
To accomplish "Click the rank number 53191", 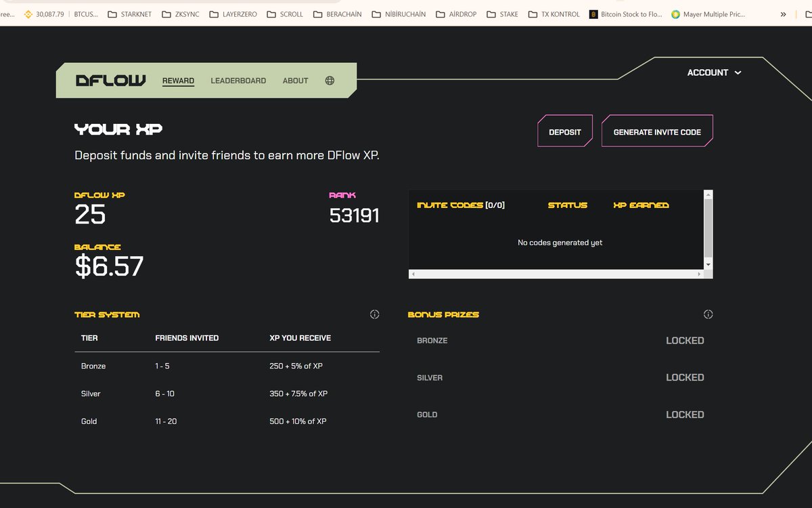I will pos(355,215).
